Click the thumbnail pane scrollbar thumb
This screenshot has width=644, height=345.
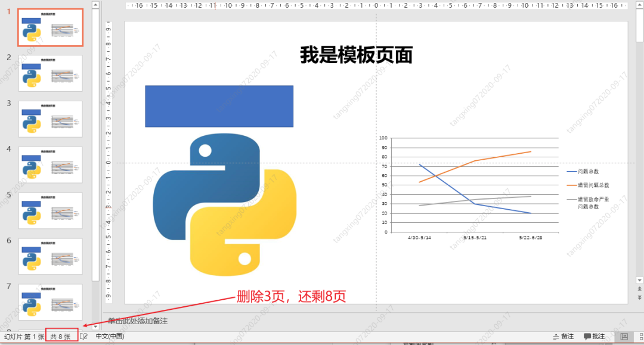click(x=95, y=144)
